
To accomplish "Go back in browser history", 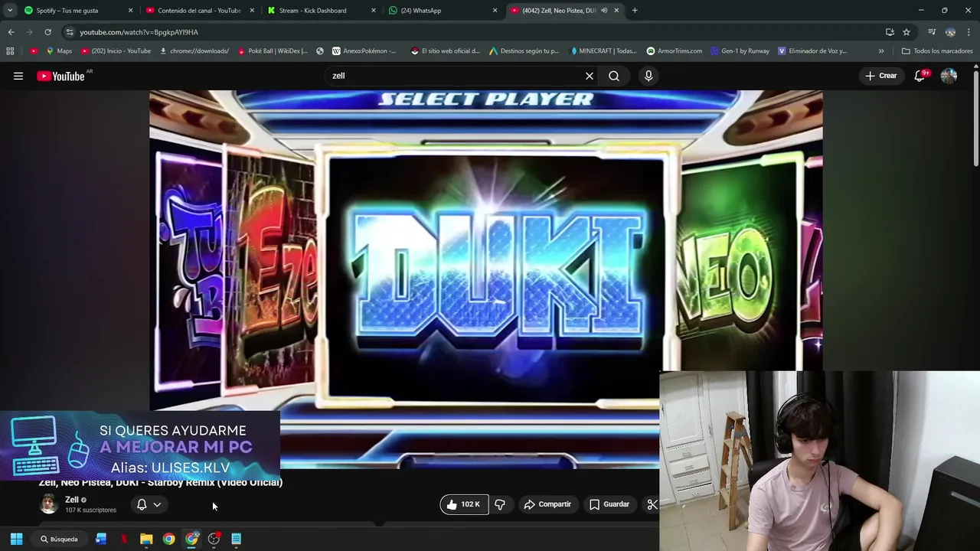I will click(x=11, y=32).
